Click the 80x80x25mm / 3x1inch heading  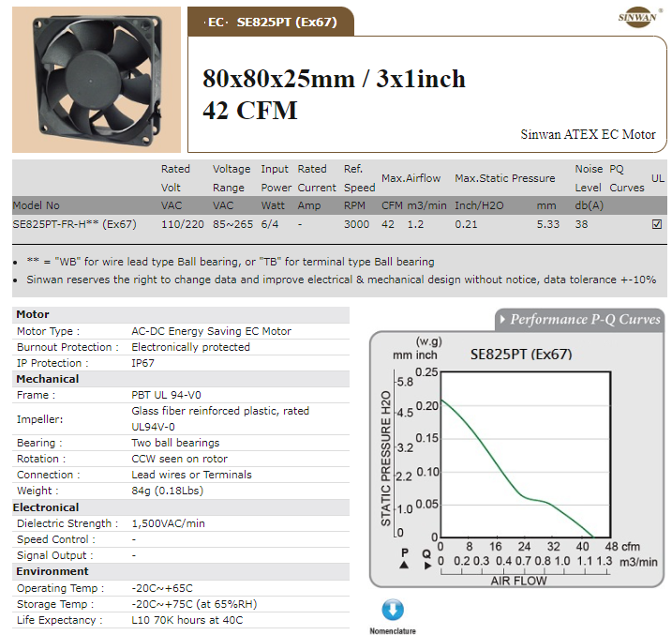click(334, 79)
